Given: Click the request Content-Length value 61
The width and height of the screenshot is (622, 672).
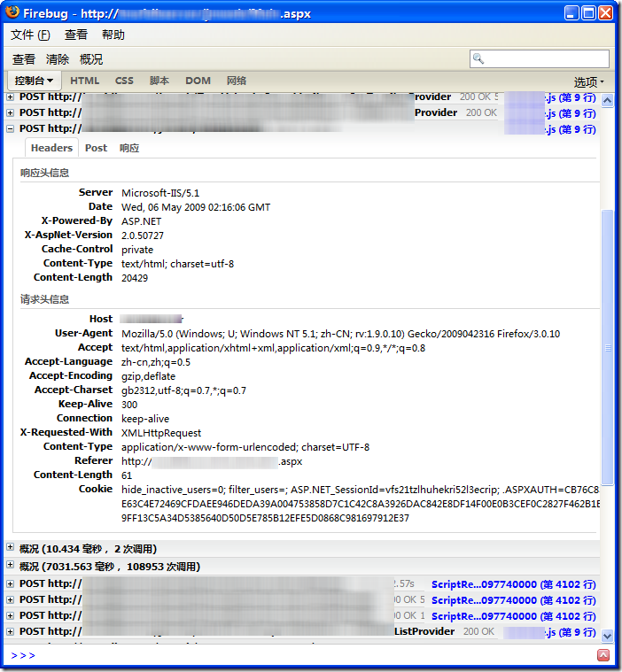Looking at the screenshot, I should click(x=127, y=475).
